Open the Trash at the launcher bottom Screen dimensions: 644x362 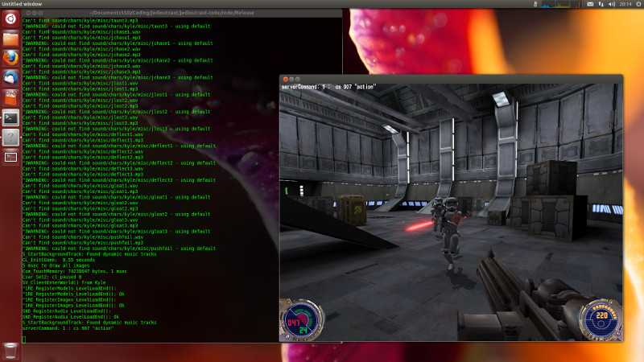(10, 352)
